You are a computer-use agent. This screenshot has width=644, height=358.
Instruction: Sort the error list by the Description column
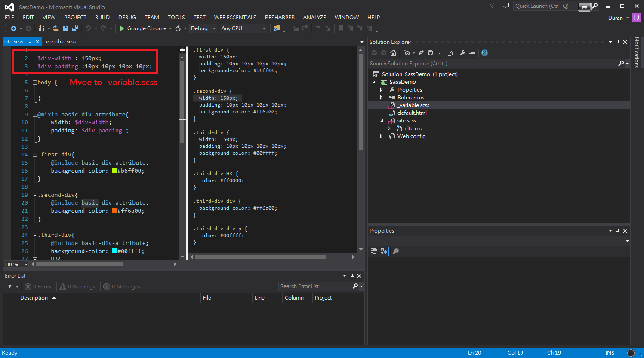pyautogui.click(x=34, y=298)
